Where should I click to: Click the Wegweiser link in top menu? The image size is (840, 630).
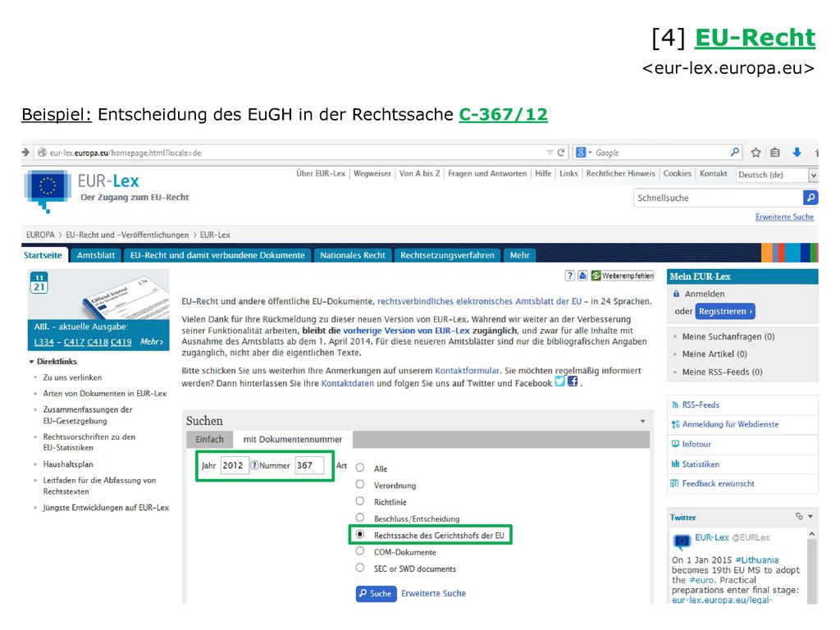[x=372, y=174]
